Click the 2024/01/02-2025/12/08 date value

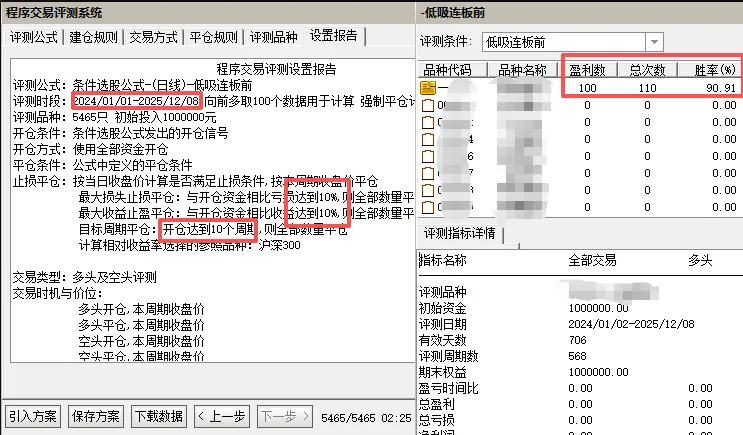pyautogui.click(x=631, y=324)
